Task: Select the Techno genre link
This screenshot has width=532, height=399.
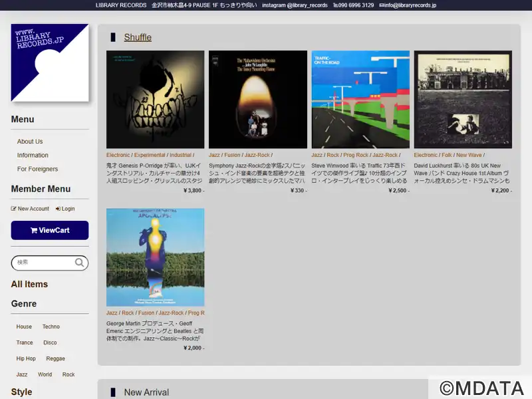Action: [51, 327]
